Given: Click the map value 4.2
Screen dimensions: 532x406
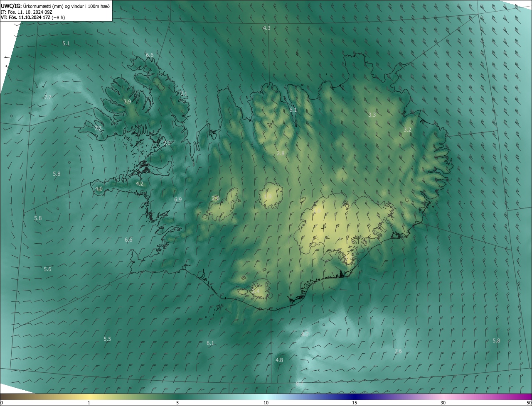Looking at the screenshot, I should coord(140,184).
